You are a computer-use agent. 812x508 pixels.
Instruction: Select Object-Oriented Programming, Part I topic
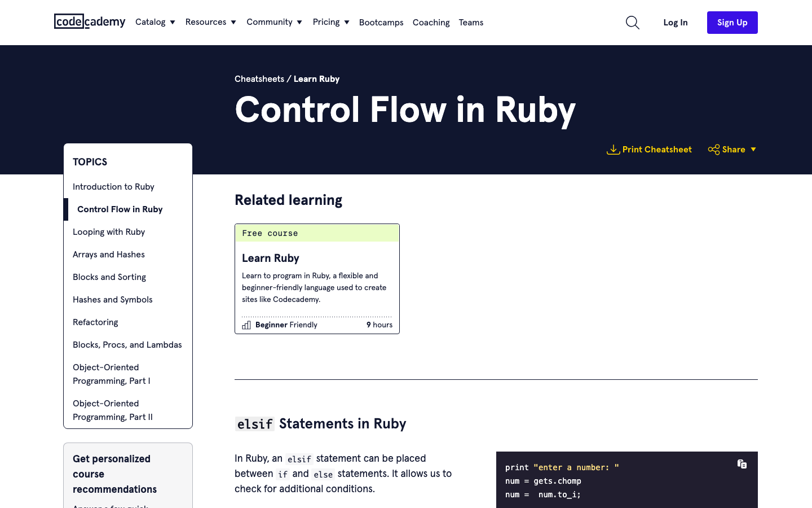(x=112, y=374)
